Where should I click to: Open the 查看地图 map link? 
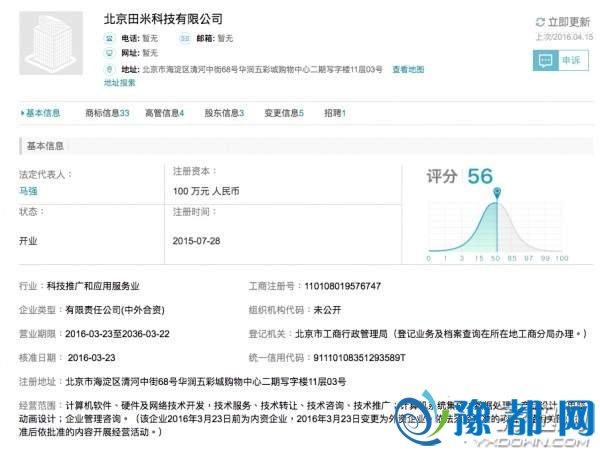[407, 70]
